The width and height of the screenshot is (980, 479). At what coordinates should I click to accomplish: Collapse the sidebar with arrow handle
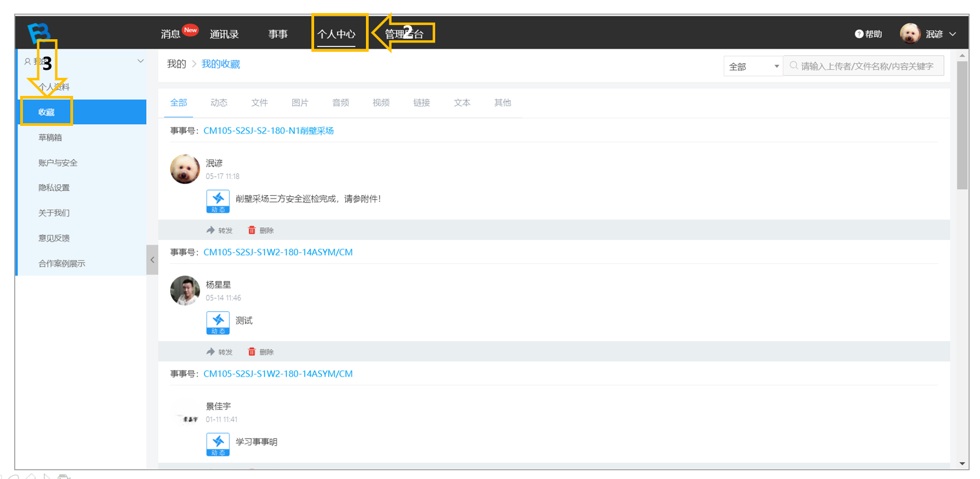[152, 260]
